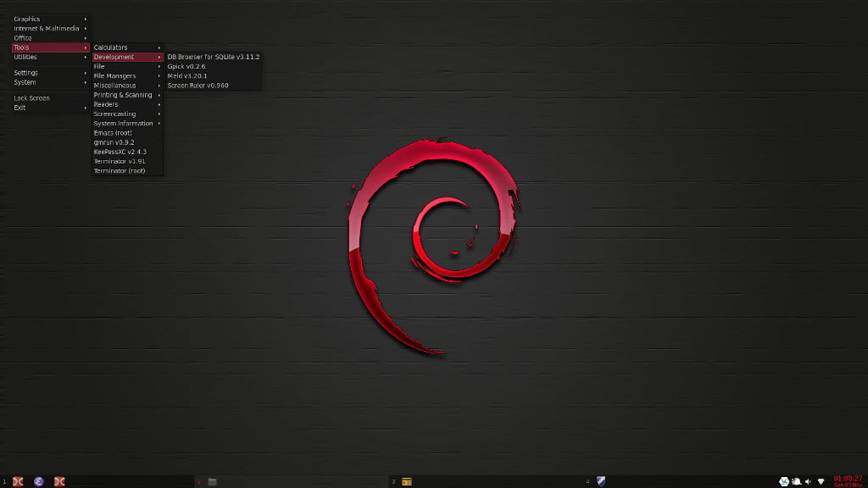
Task: Launch Screen Ruler v0.960
Action: click(x=214, y=86)
